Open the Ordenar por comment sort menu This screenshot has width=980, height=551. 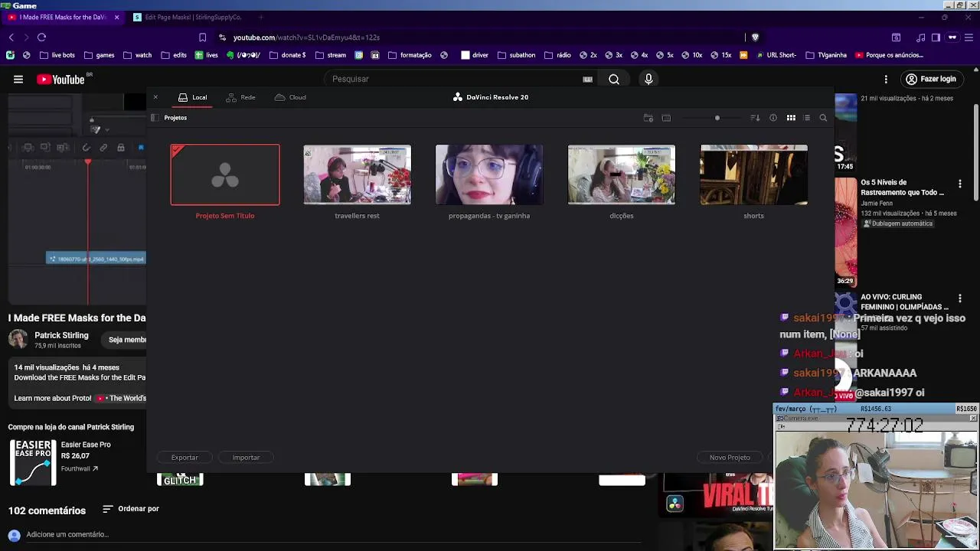131,509
